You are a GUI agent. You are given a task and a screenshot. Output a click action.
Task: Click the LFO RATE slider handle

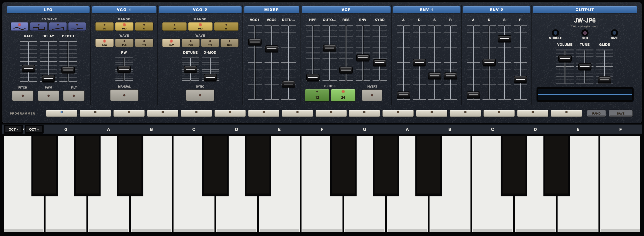[x=28, y=68]
